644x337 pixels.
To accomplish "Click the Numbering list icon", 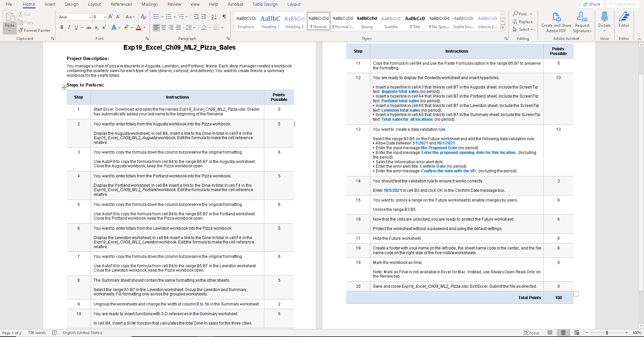I will [168, 17].
